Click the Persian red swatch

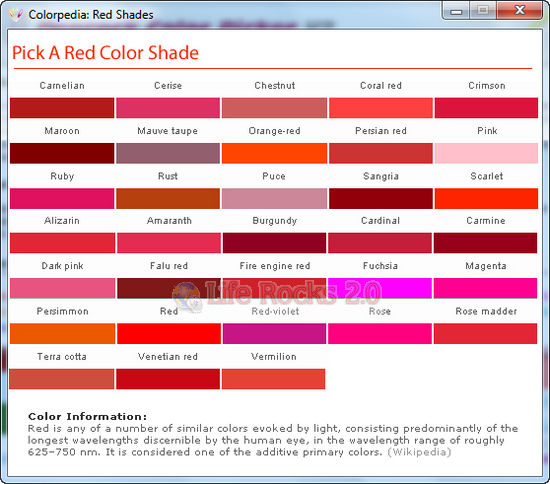[381, 153]
